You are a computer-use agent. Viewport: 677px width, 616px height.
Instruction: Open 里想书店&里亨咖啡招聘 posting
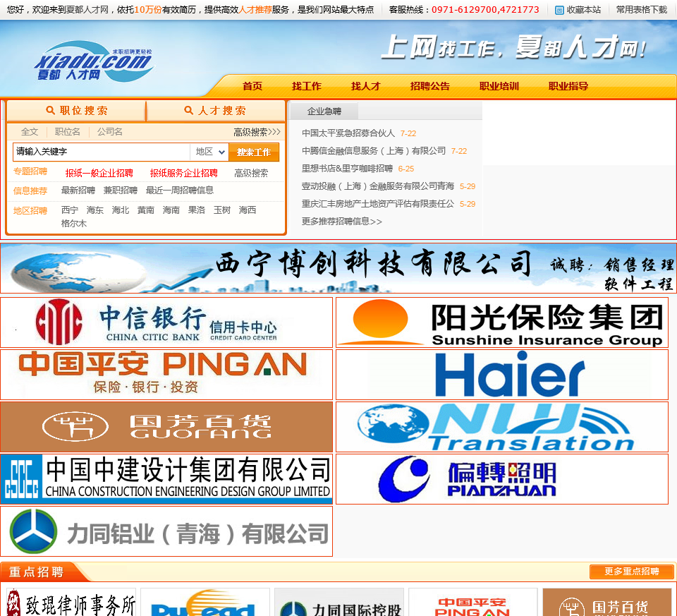[347, 169]
